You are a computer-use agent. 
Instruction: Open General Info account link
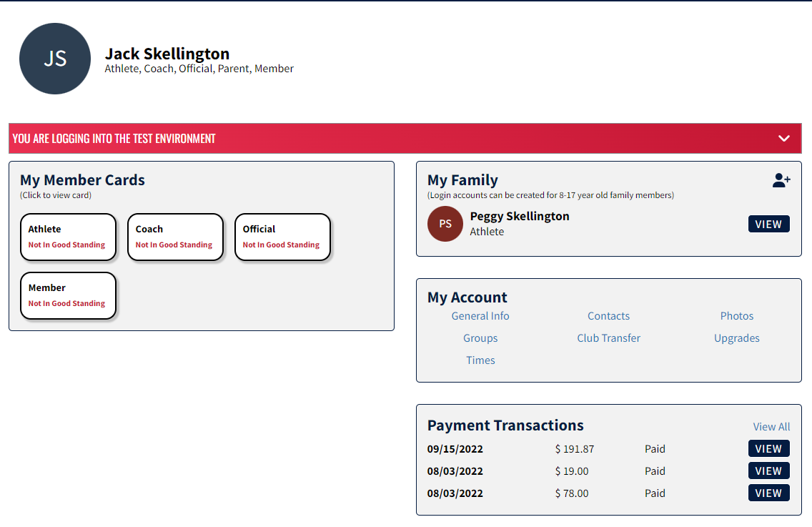[480, 316]
